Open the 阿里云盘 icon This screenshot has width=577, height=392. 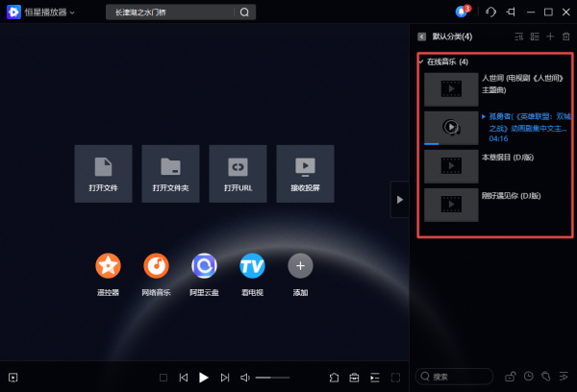pos(204,265)
